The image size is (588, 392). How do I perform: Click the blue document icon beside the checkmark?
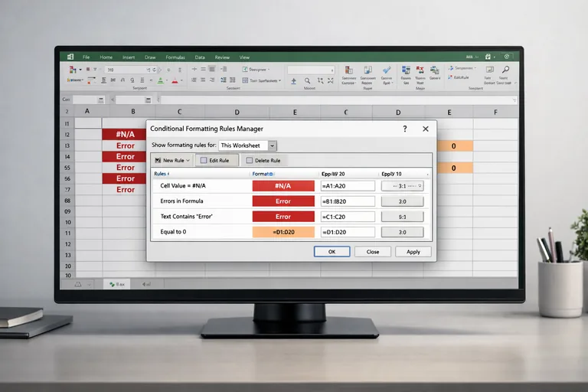point(367,70)
